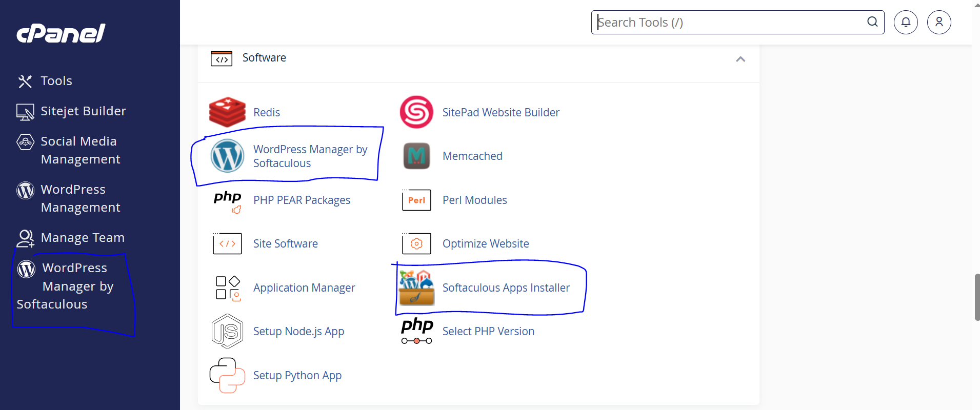
Task: Open the notifications bell
Action: click(906, 22)
